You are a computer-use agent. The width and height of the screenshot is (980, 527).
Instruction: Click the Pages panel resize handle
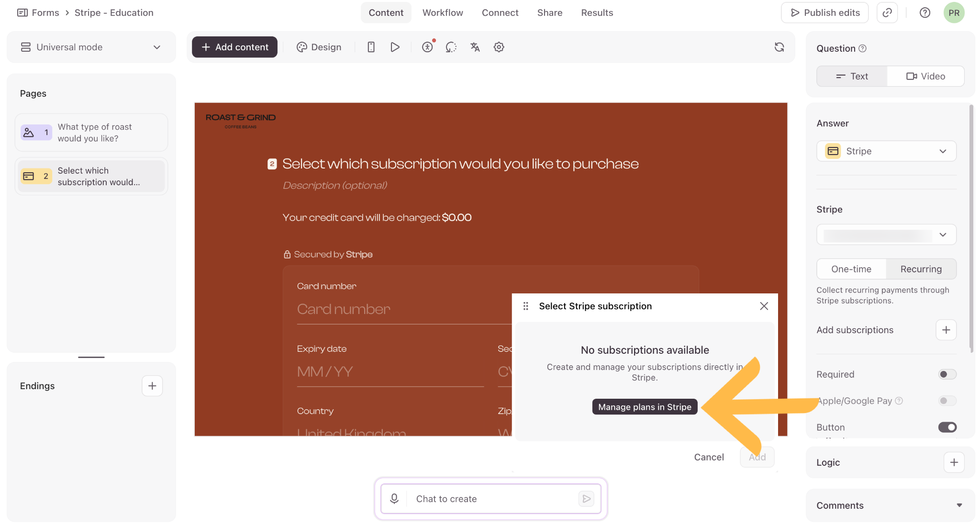[91, 357]
